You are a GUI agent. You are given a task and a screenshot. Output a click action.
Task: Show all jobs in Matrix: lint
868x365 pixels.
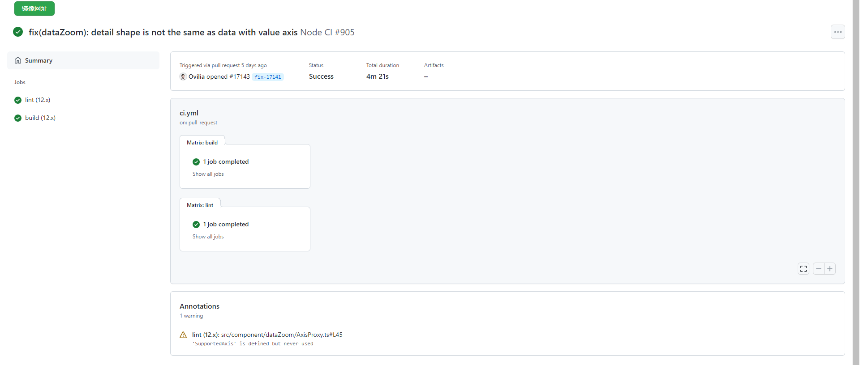pos(208,237)
